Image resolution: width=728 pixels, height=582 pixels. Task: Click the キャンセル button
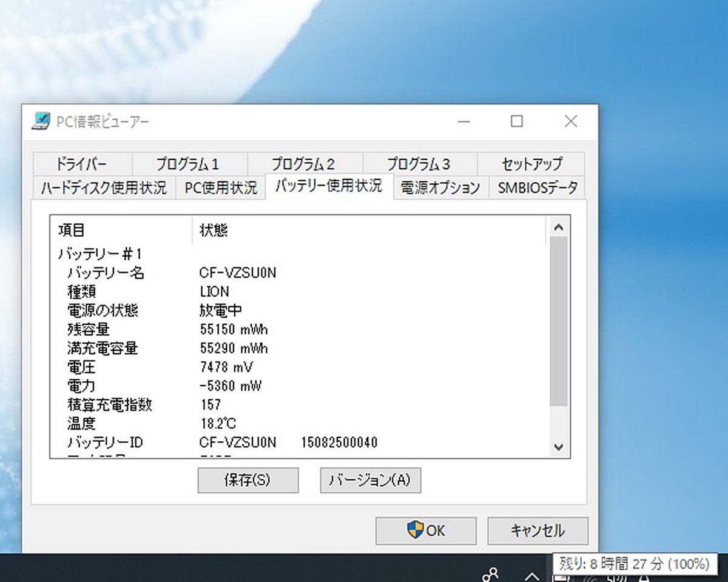[x=538, y=530]
